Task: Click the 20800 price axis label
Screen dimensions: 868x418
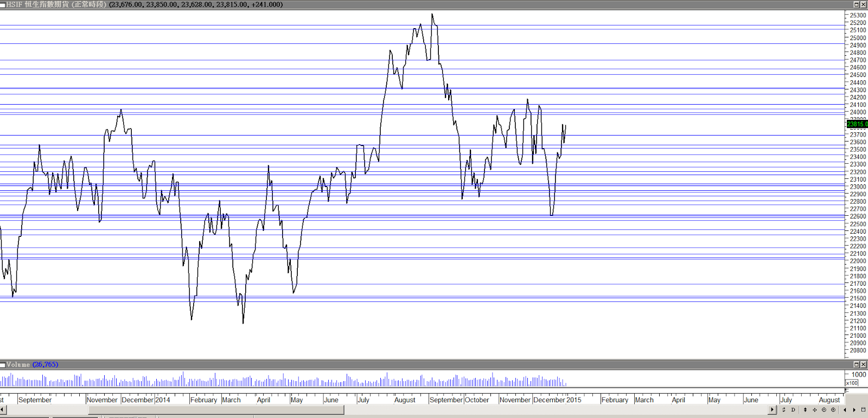Action: point(858,351)
